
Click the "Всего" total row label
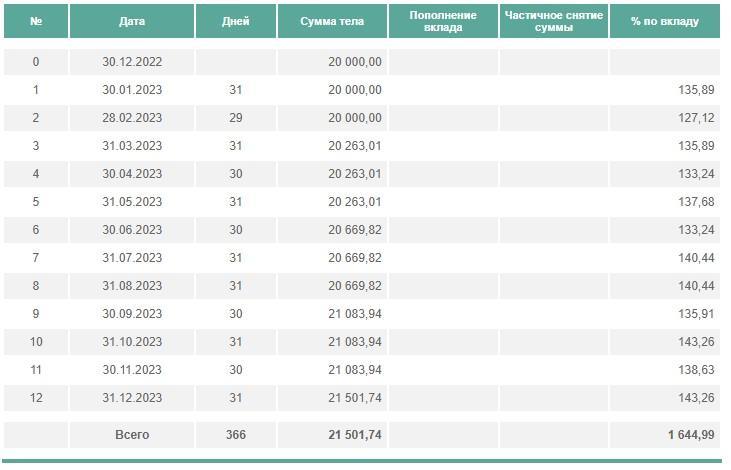click(132, 435)
